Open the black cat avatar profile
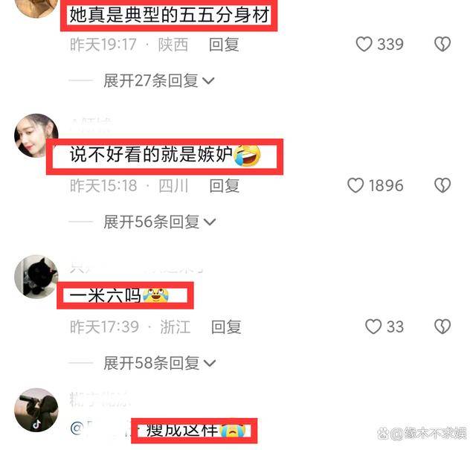This screenshot has height=450, width=476. coord(36,277)
